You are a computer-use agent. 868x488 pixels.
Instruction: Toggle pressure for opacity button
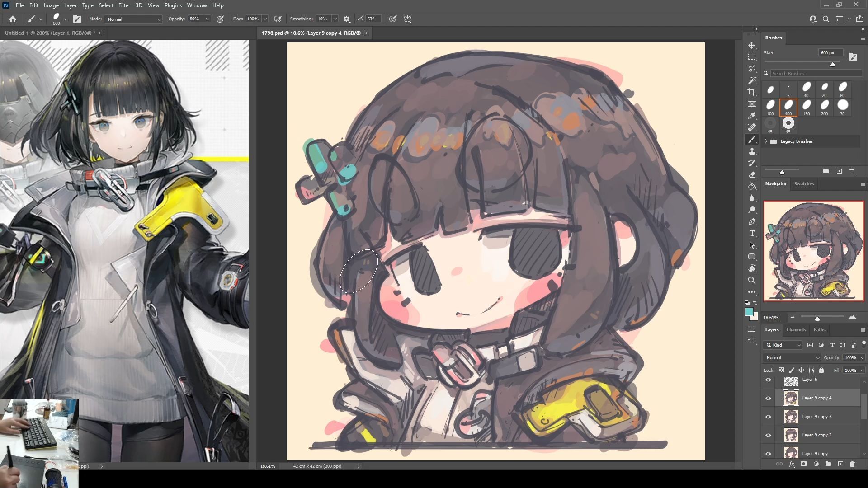220,19
